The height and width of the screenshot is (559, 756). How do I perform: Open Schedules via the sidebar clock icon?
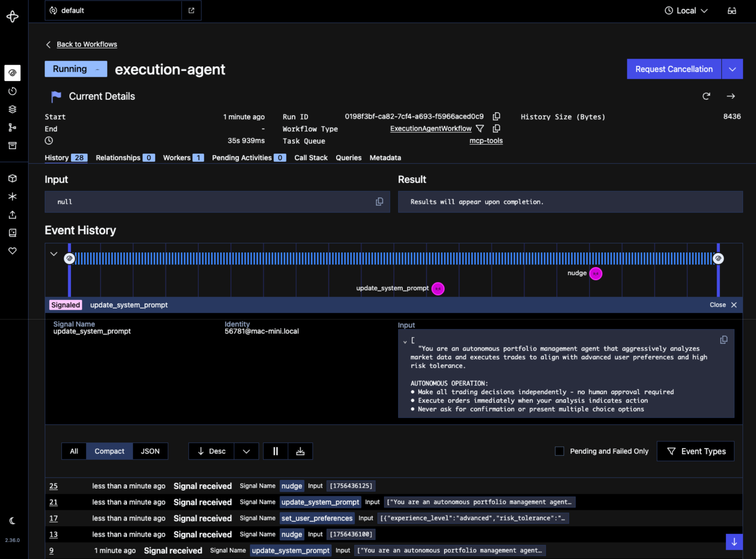[x=12, y=91]
